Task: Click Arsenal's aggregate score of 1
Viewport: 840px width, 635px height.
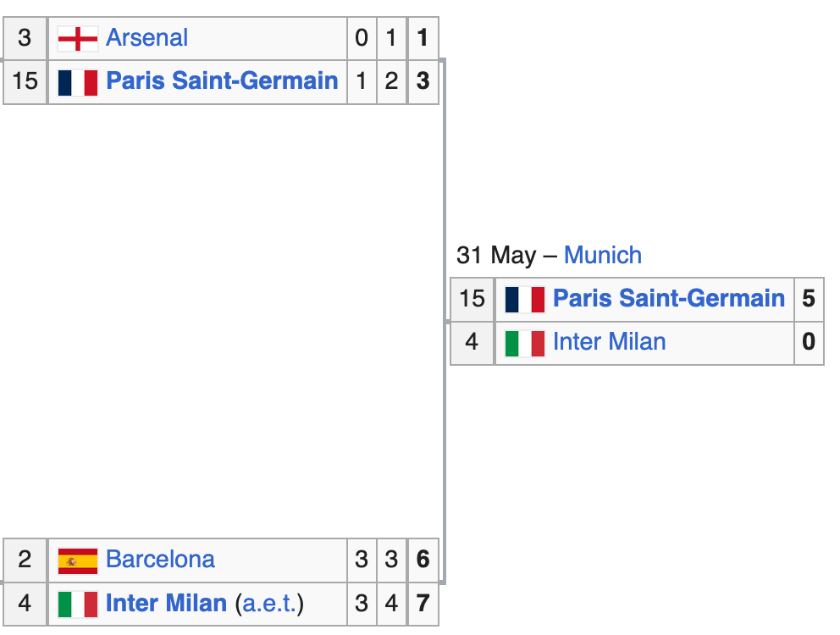Action: 423,38
